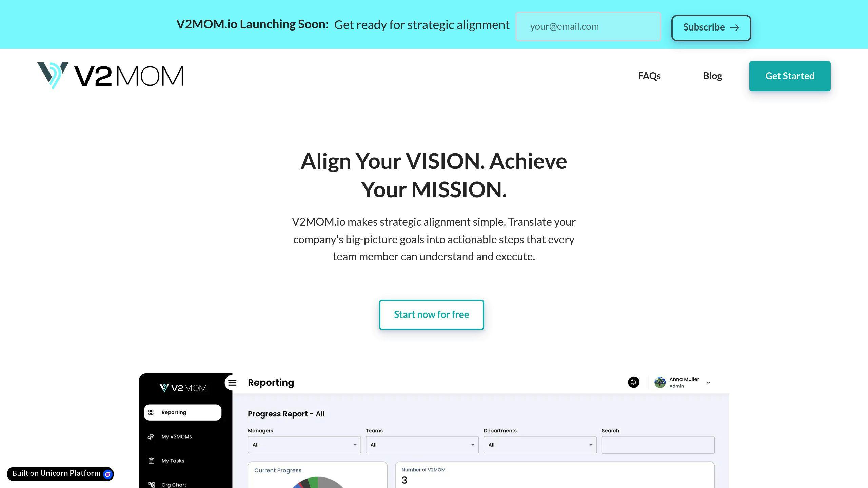Click the Blog menu item

click(x=712, y=76)
